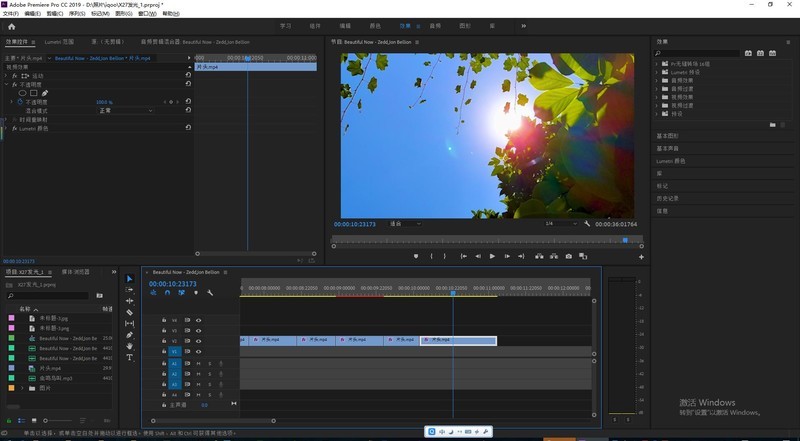Switch to 颜色 workspace
Viewport: 800px width, 441px height.
(x=374, y=27)
